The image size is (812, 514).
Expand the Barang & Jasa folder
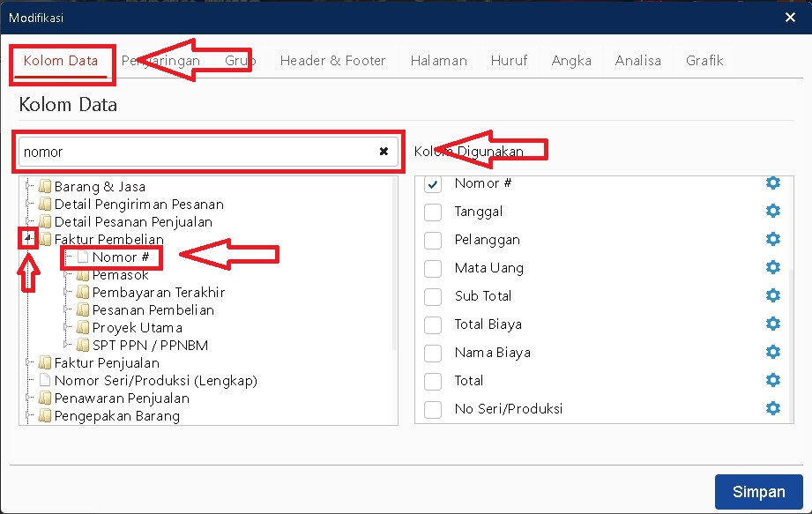pyautogui.click(x=29, y=187)
